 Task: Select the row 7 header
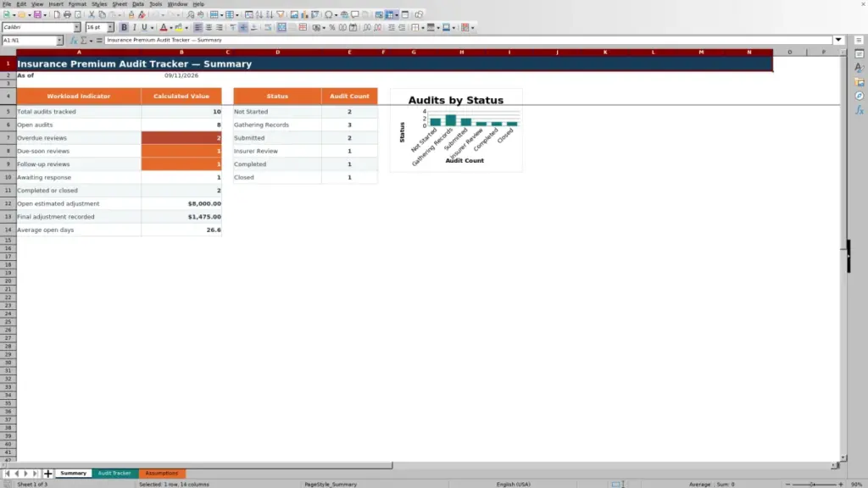[x=8, y=138]
